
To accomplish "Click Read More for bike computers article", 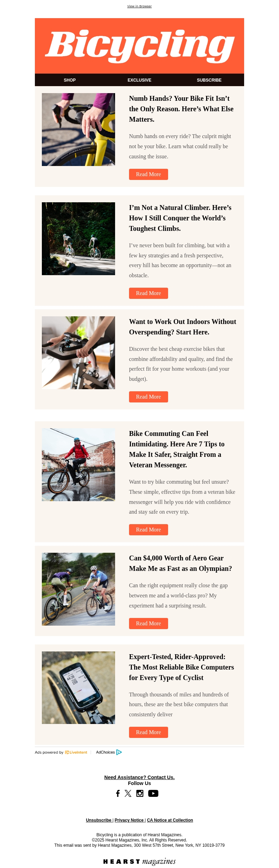I will (x=149, y=732).
